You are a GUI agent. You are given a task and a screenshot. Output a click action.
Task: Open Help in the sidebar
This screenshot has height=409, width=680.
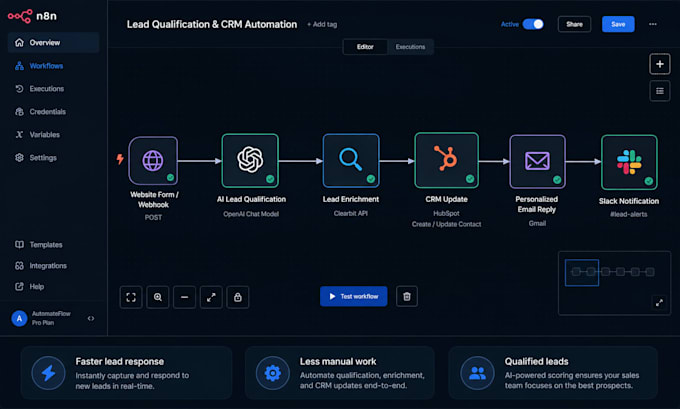click(x=29, y=287)
